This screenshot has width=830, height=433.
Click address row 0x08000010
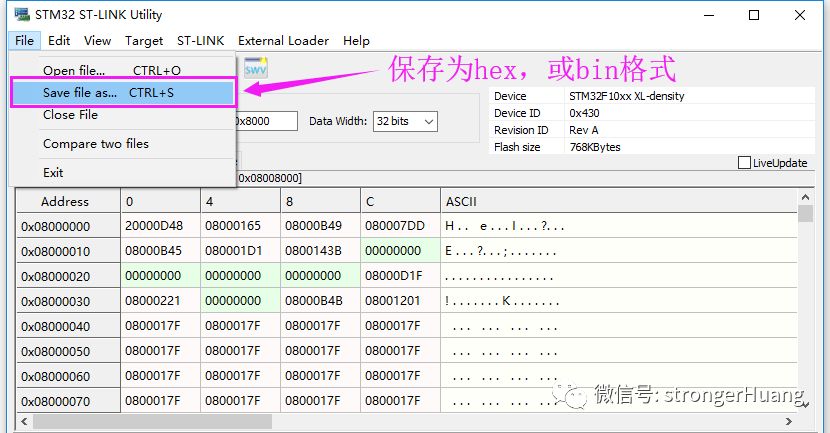point(68,251)
